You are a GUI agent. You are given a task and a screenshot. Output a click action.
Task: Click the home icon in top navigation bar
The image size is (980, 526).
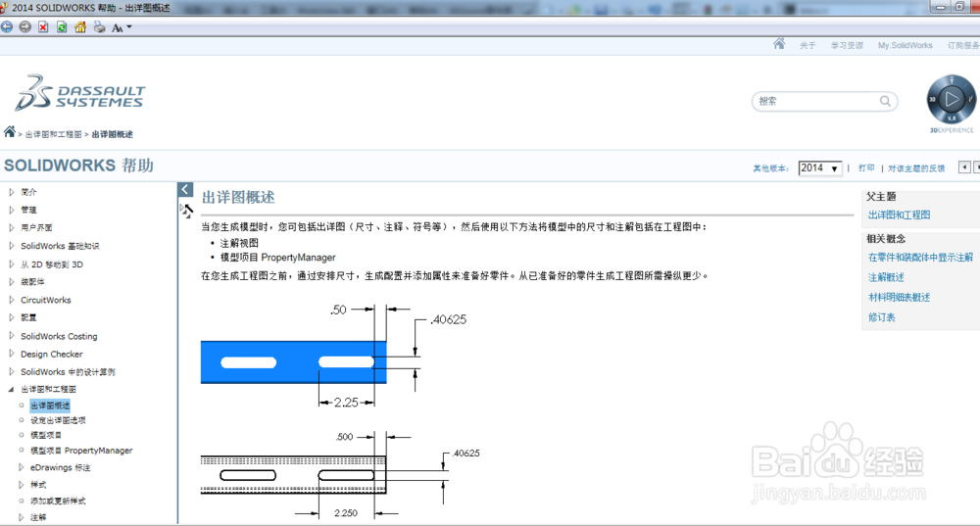click(779, 44)
